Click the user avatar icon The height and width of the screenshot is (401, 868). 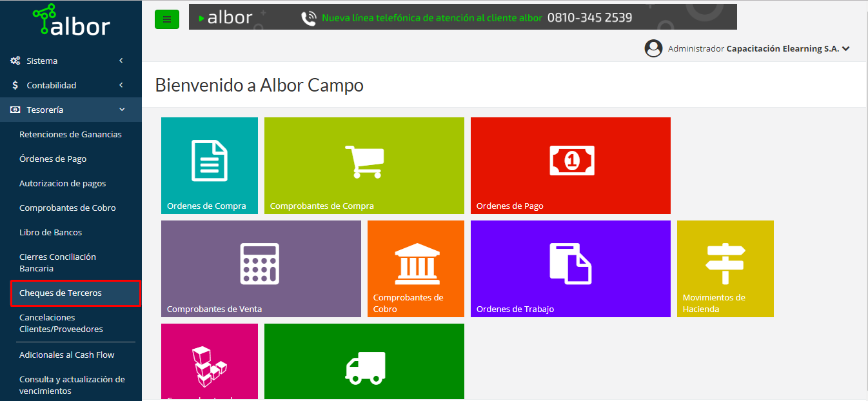(654, 48)
